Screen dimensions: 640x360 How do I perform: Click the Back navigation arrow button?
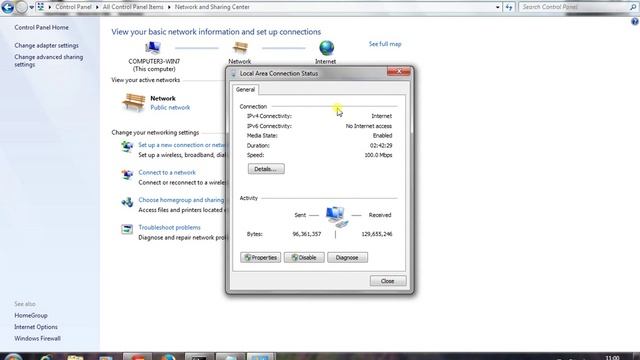click(x=7, y=7)
